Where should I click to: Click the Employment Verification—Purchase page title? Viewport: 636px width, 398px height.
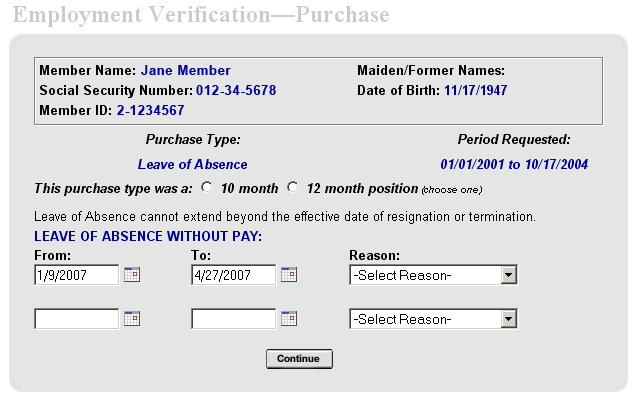coord(201,15)
